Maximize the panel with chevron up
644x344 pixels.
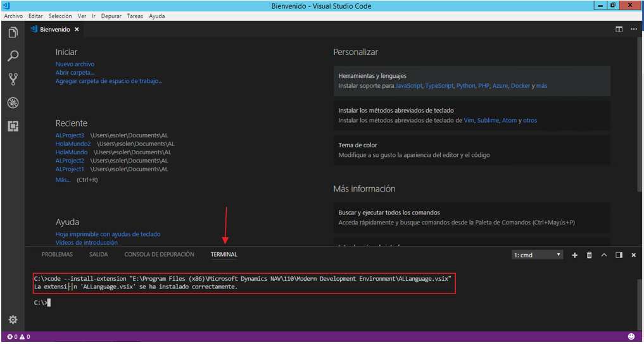(604, 255)
